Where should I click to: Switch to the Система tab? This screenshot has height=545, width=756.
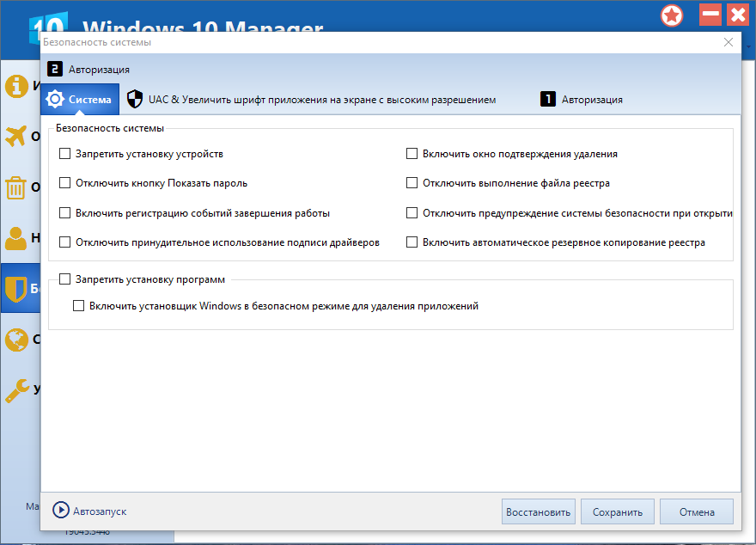click(80, 100)
